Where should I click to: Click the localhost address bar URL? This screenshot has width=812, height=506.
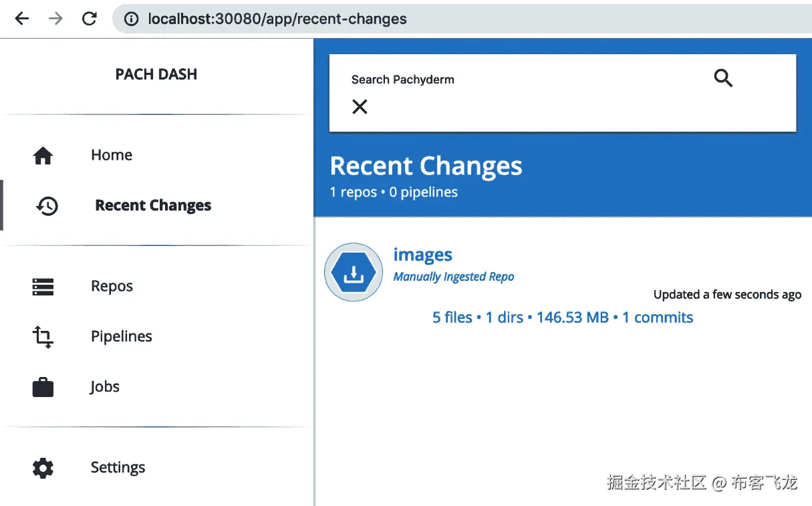(x=277, y=19)
